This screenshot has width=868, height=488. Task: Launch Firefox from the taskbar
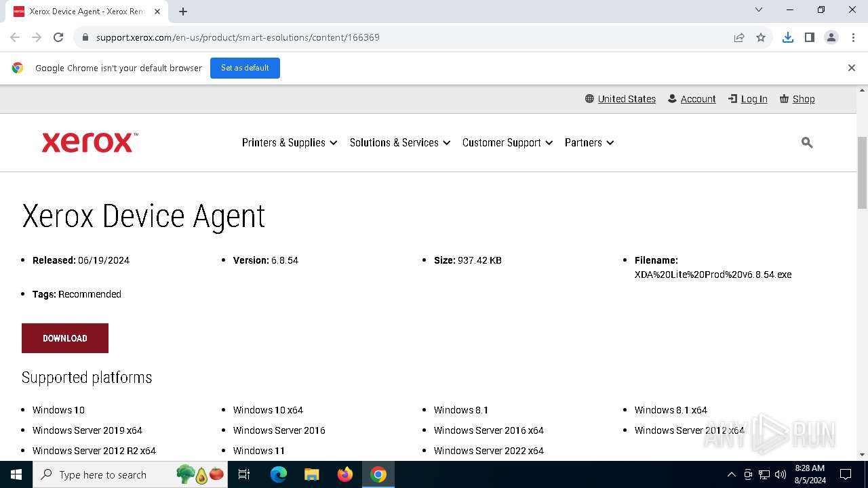[345, 474]
